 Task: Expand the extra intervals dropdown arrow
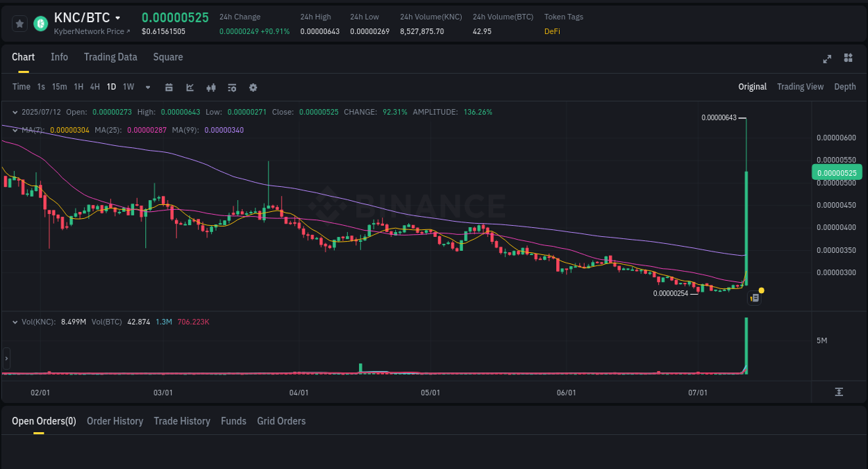coord(147,88)
